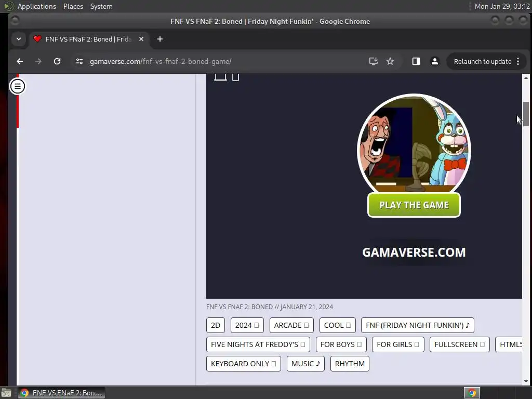
Task: Open Chrome profile avatar menu
Action: point(435,61)
